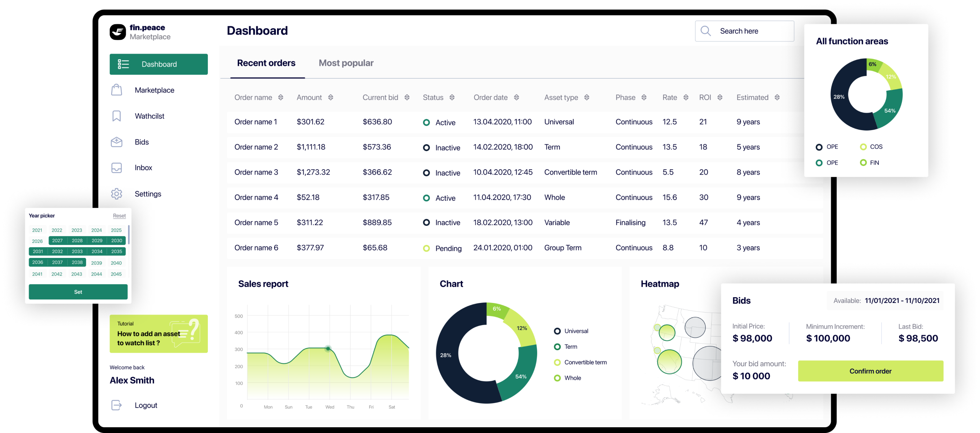The width and height of the screenshot is (980, 433).
Task: Toggle the Convertible term legend marker
Action: click(x=557, y=362)
